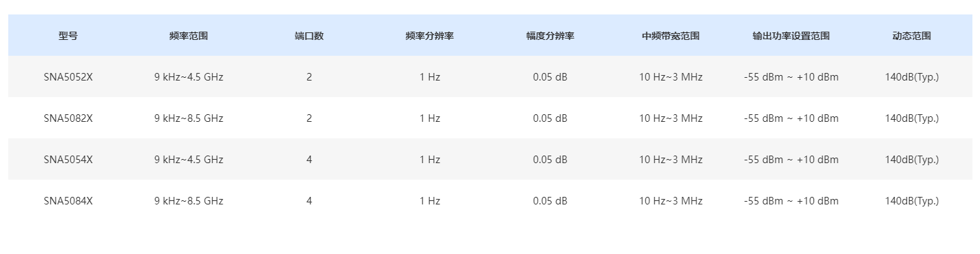
Task: Click the 幅度分辨率 header cell
Action: tap(550, 36)
